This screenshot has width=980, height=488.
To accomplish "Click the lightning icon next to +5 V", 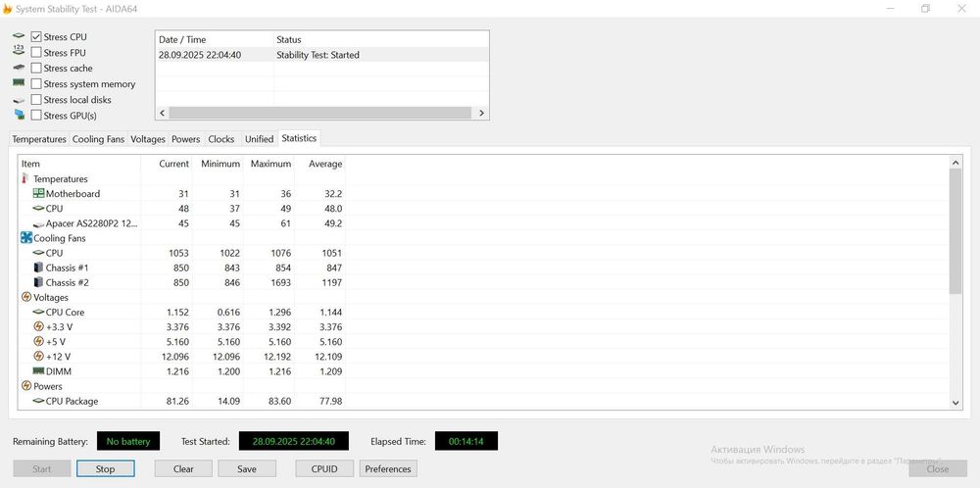I will click(x=39, y=342).
